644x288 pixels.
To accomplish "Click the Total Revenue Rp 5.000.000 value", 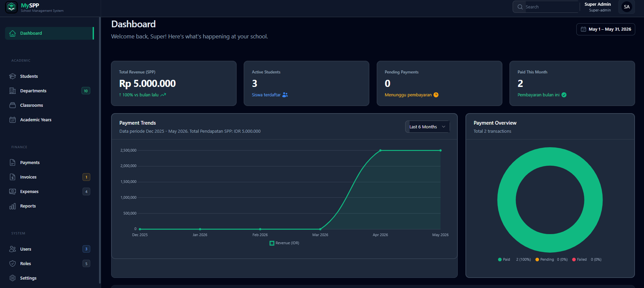I will pyautogui.click(x=148, y=84).
